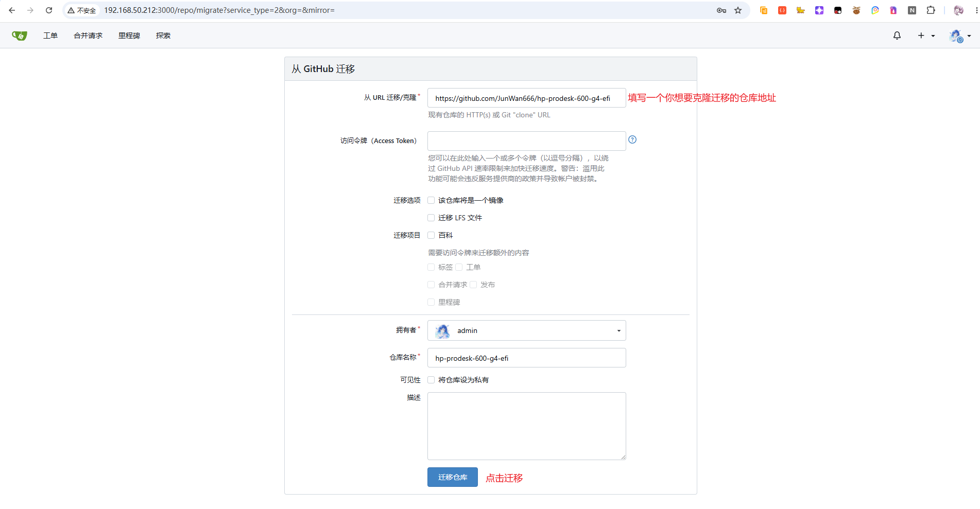This screenshot has width=980, height=509.
Task: Open the saved passwords key icon
Action: 721,10
